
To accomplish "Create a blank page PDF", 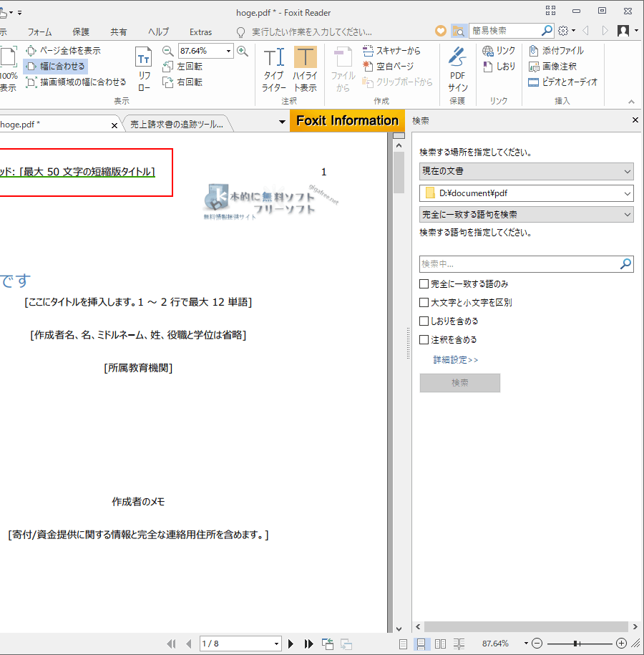I will tap(388, 67).
